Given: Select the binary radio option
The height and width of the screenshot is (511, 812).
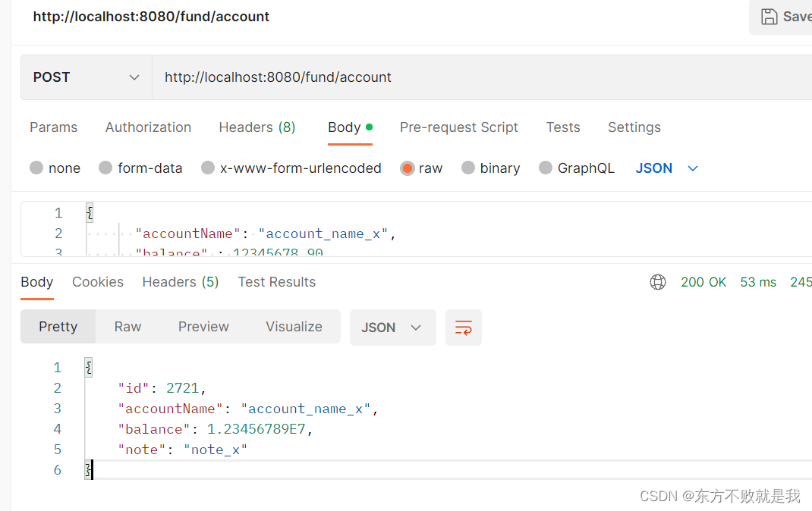Looking at the screenshot, I should [x=468, y=168].
